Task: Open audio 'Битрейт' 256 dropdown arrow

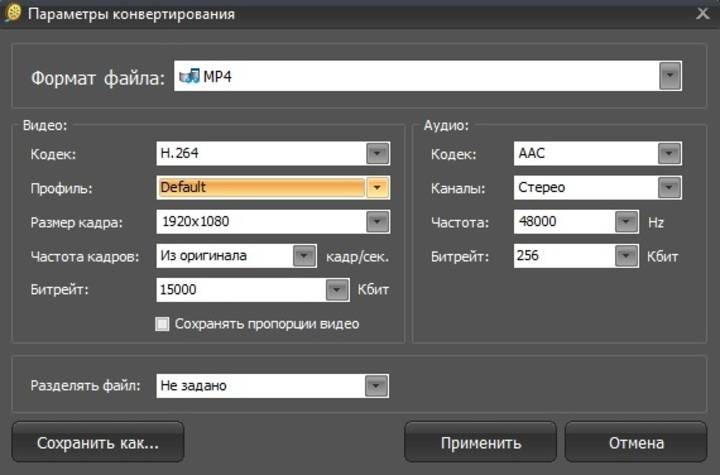Action: (x=627, y=256)
